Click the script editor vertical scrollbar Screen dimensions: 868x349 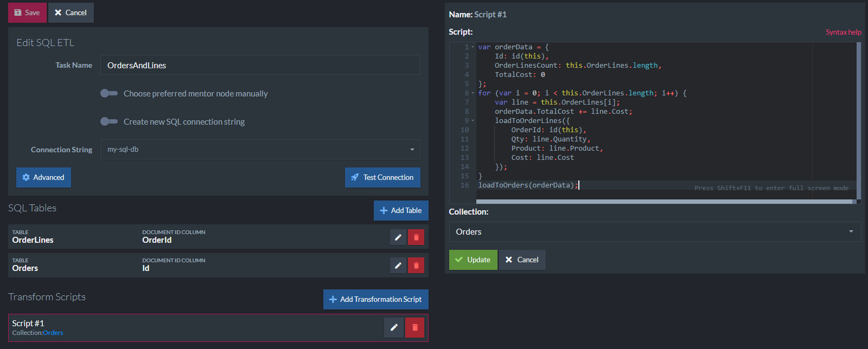[859, 120]
